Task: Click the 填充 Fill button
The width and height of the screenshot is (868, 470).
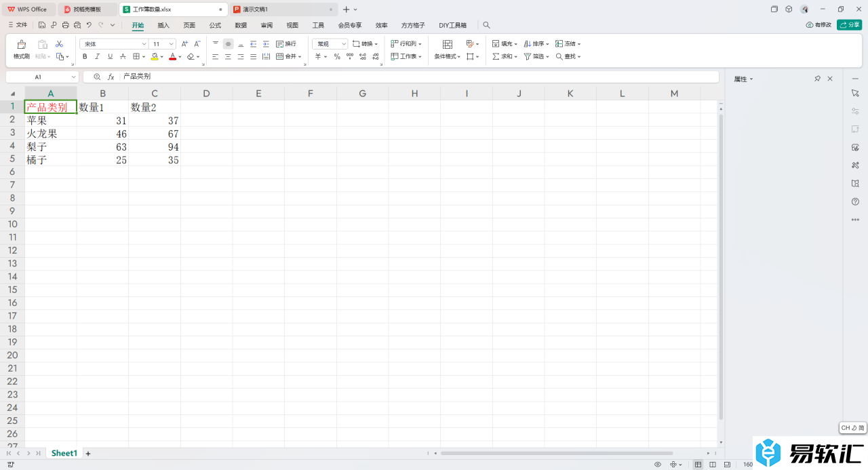Action: click(x=505, y=43)
